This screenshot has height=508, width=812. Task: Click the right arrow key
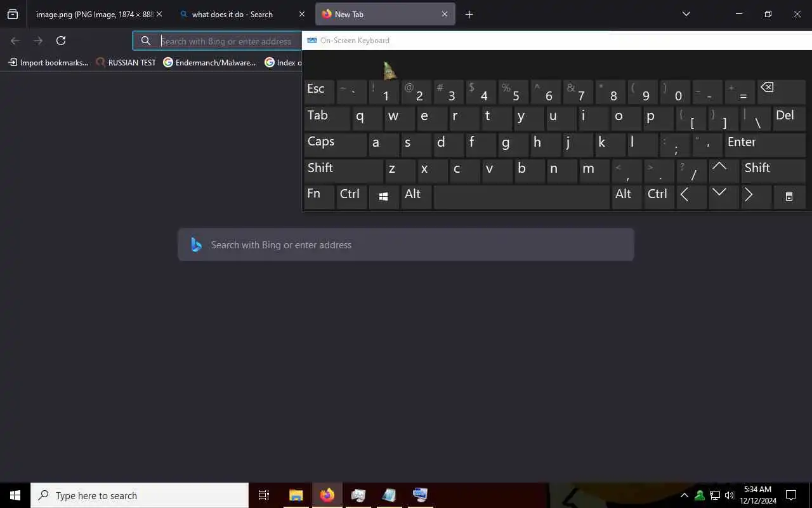click(x=756, y=197)
